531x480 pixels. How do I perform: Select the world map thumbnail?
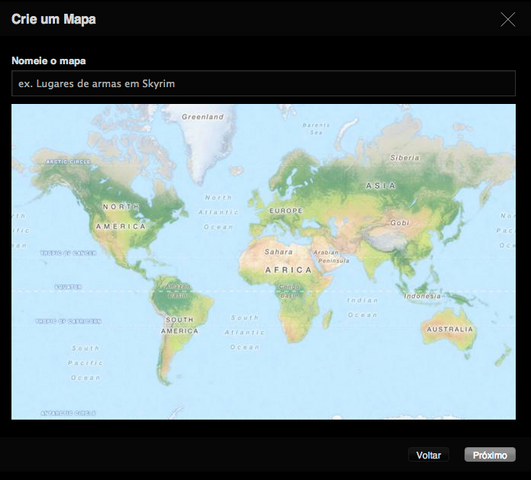[x=263, y=262]
